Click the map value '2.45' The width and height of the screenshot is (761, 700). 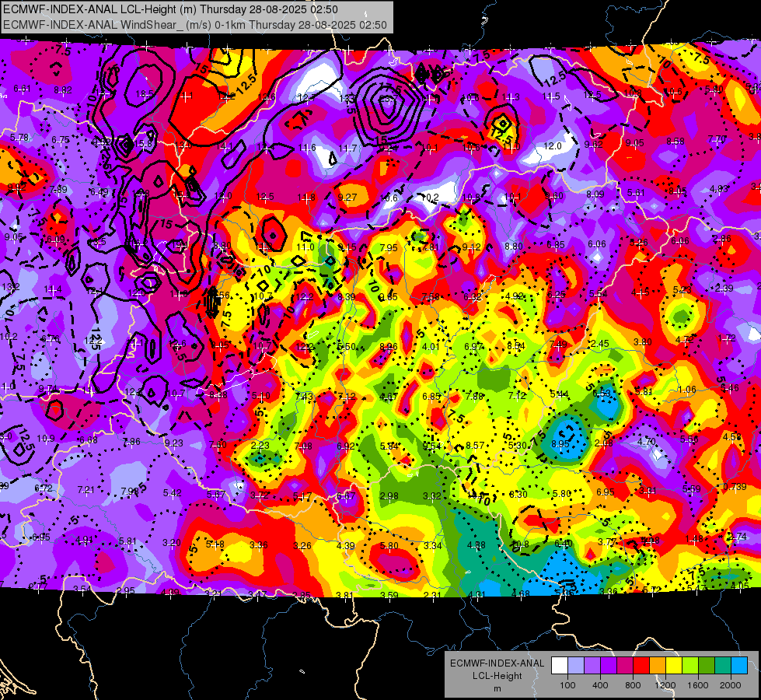[x=600, y=344]
